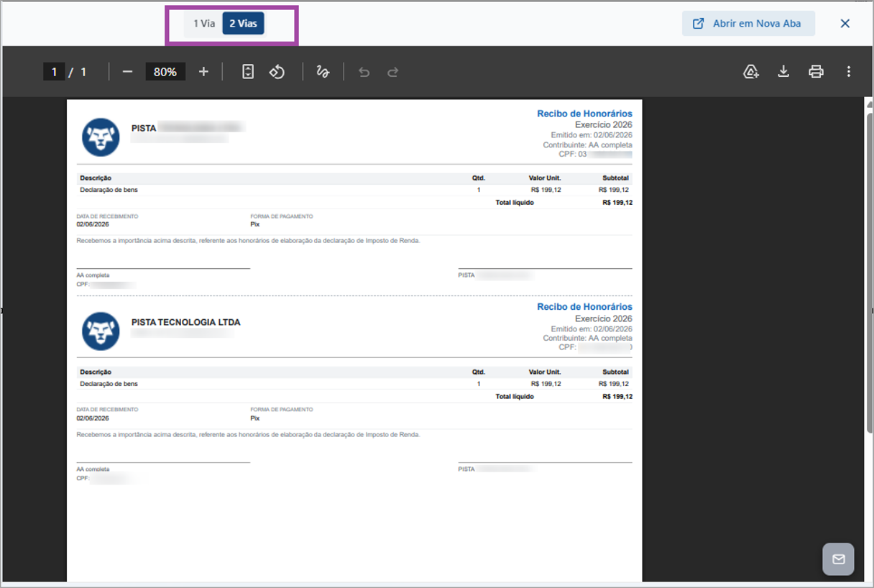Image resolution: width=874 pixels, height=588 pixels.
Task: Zoom out with the minus icon
Action: 127,72
